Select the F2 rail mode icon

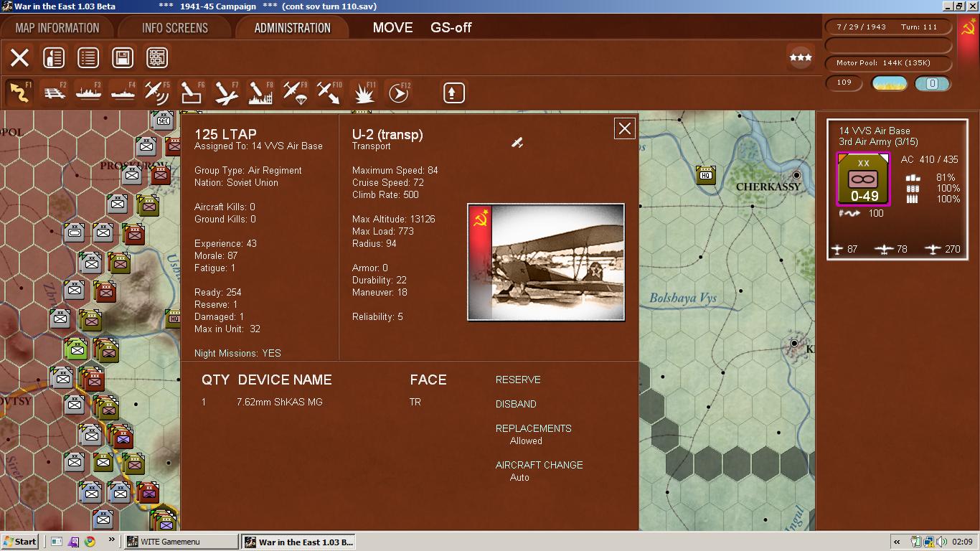click(54, 93)
